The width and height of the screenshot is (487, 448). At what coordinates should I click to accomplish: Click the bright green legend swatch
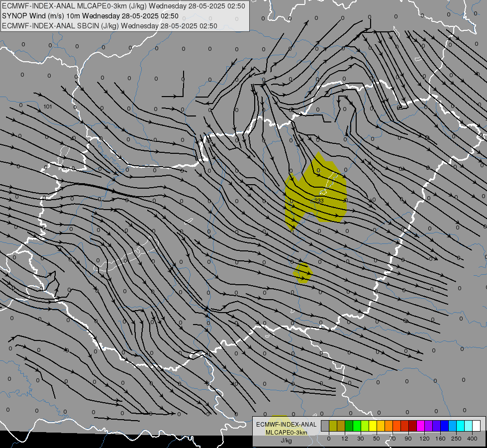[x=357, y=426]
